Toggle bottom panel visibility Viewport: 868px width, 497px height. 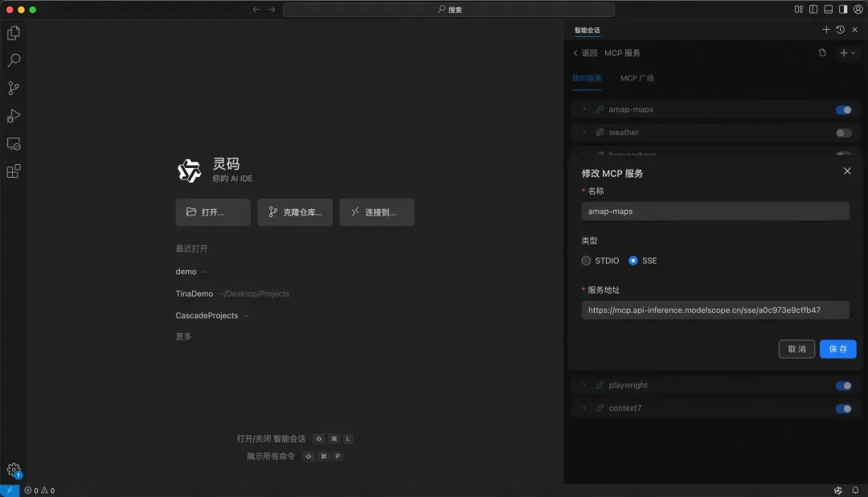point(828,10)
